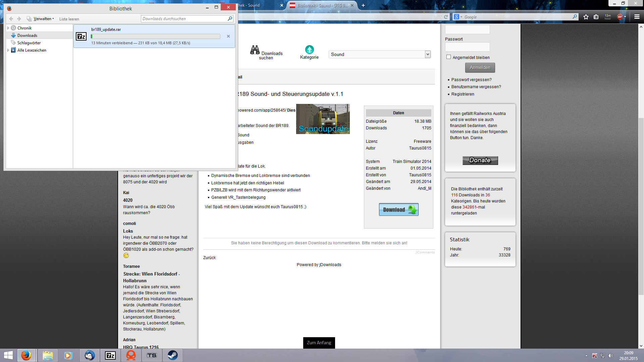Click the downloads progress toolbar indicator
Screen dimensions: 644x362
click(x=608, y=17)
